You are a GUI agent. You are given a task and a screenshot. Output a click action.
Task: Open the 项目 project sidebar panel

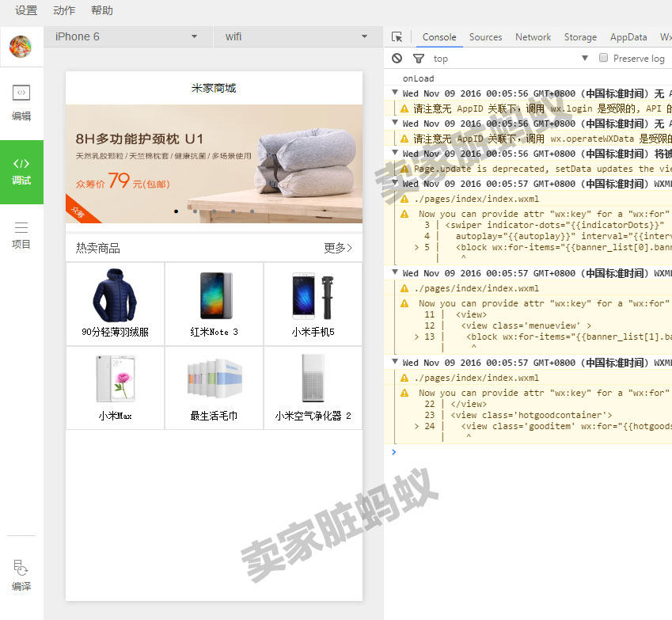pos(21,235)
